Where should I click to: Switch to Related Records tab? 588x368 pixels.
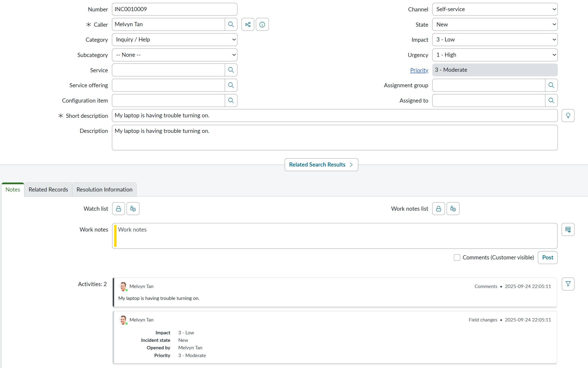pos(48,190)
